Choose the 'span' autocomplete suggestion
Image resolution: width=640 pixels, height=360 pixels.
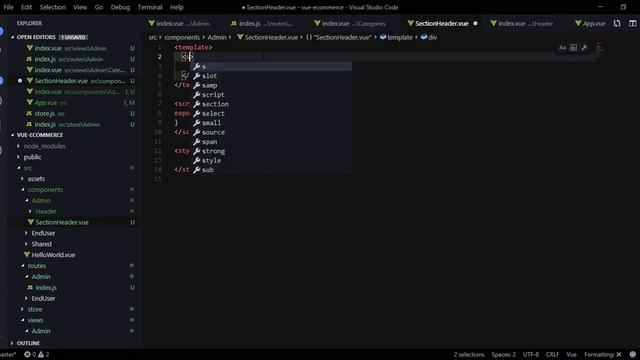coord(272,142)
